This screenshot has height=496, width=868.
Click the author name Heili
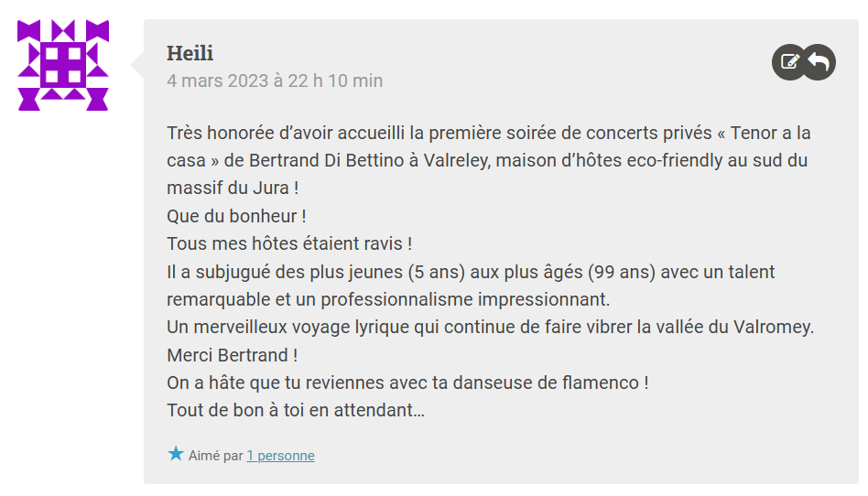190,53
